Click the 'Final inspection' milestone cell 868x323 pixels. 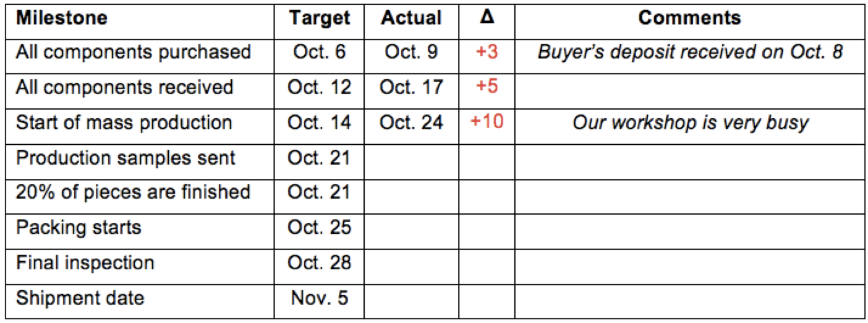coord(85,263)
